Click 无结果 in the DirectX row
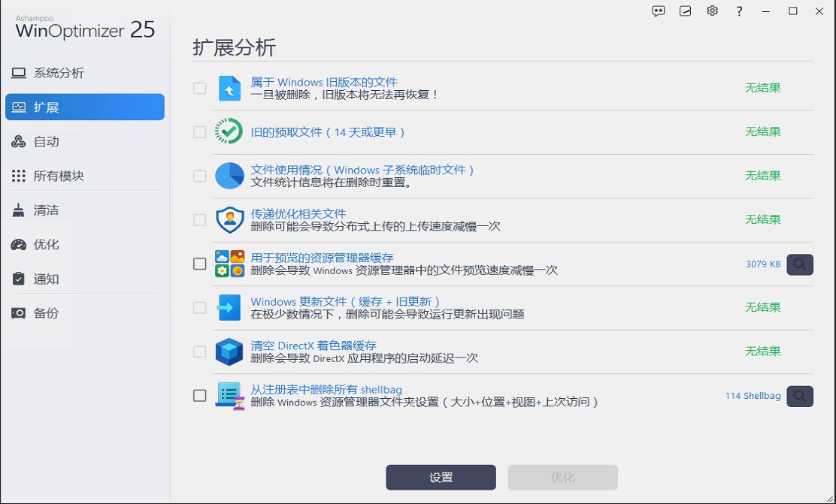 [x=763, y=352]
